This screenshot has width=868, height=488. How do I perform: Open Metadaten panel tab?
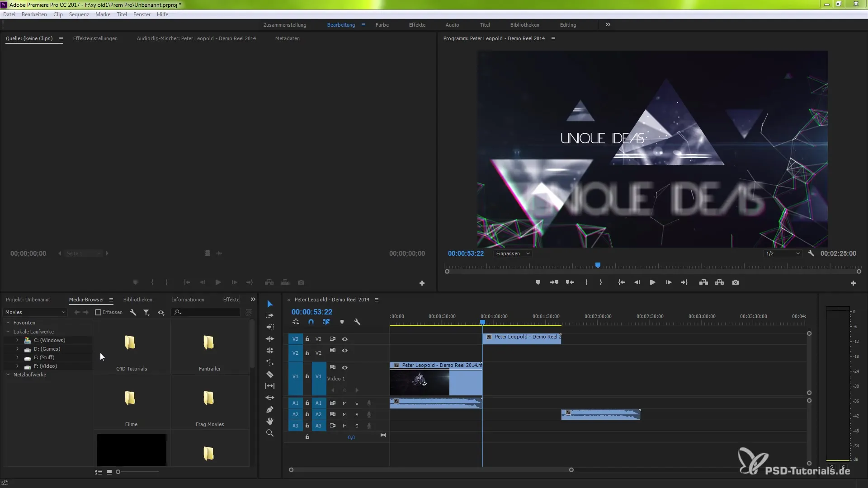pyautogui.click(x=288, y=38)
